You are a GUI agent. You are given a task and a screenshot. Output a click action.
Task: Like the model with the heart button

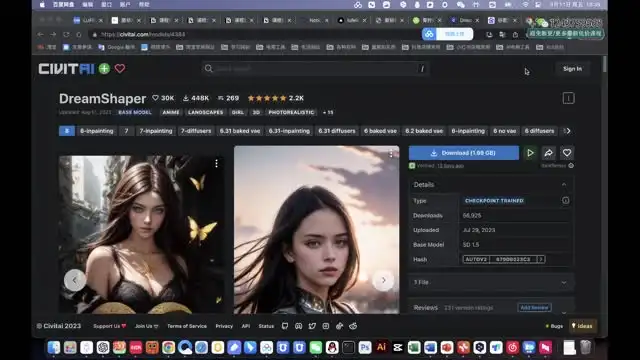point(567,153)
